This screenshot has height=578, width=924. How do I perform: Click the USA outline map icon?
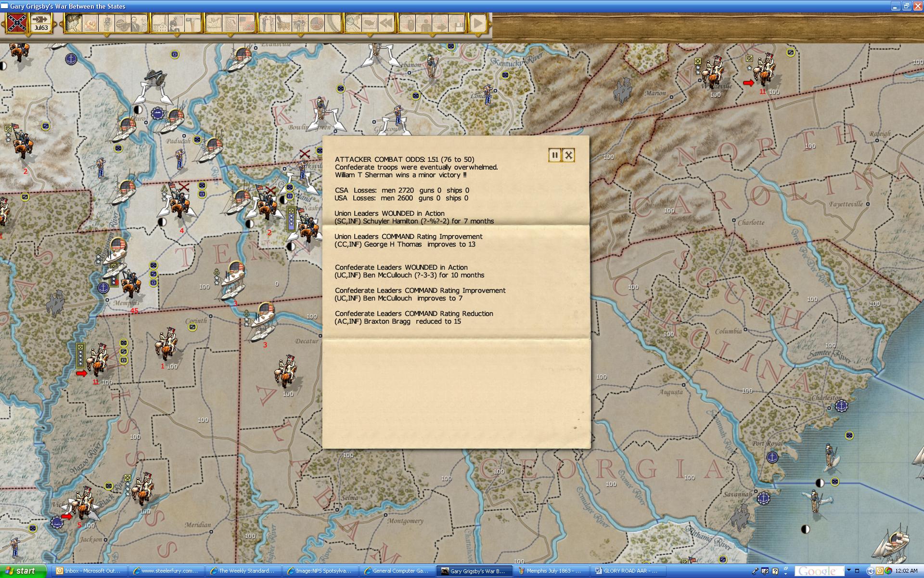pyautogui.click(x=370, y=23)
